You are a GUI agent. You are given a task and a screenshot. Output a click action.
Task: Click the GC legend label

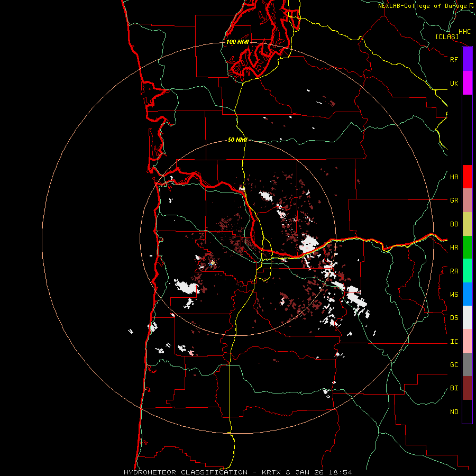[x=454, y=365]
